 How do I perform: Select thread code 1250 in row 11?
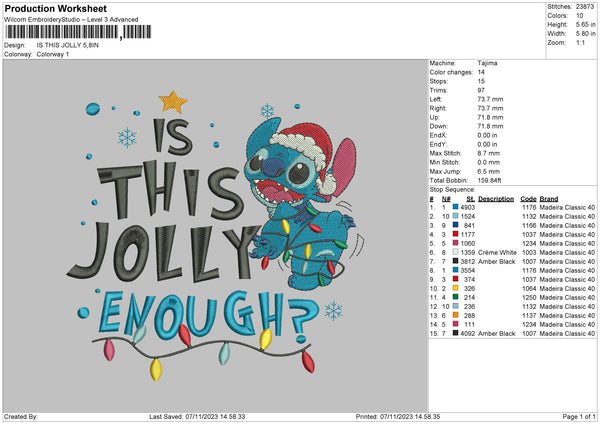[x=529, y=297]
